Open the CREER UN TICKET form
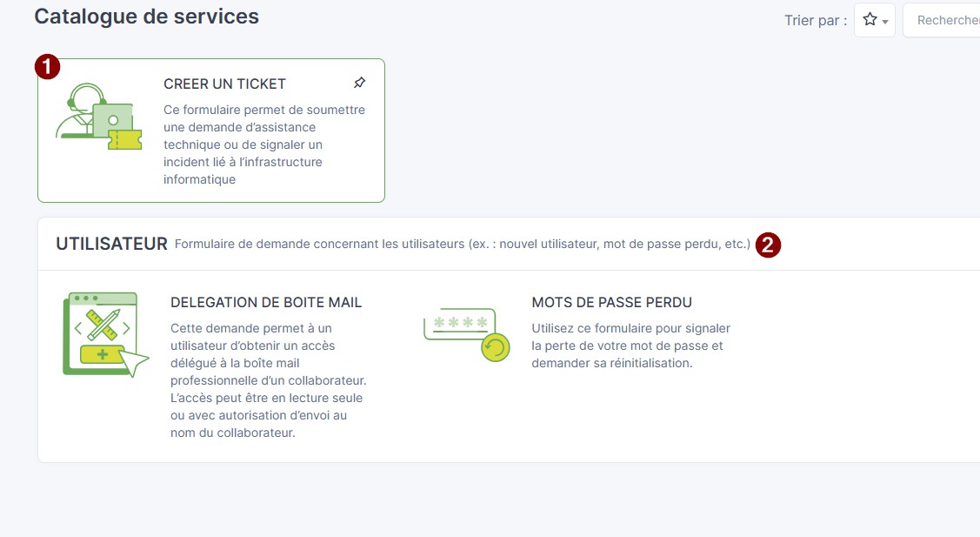Screen dimensions: 980x537 (x=225, y=84)
